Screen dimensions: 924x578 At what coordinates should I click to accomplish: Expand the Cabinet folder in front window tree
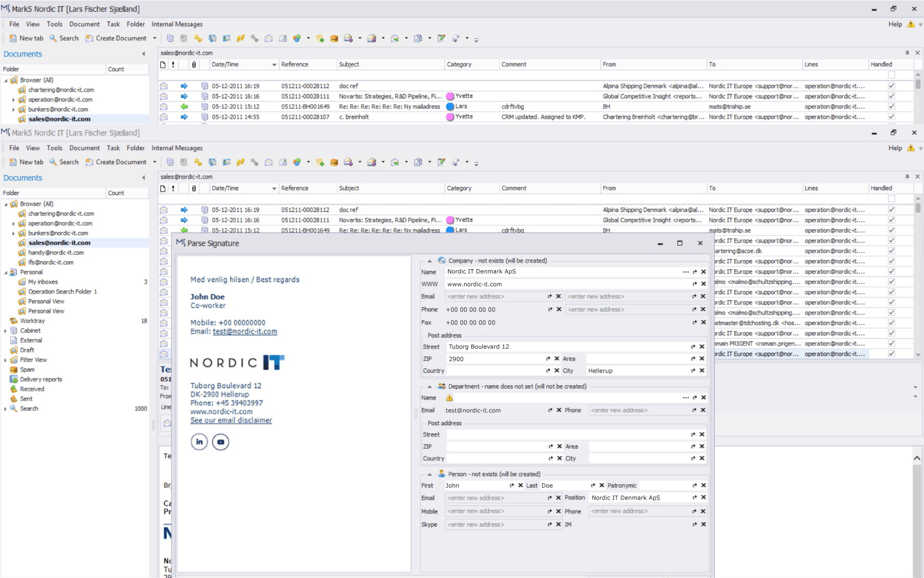[x=6, y=331]
